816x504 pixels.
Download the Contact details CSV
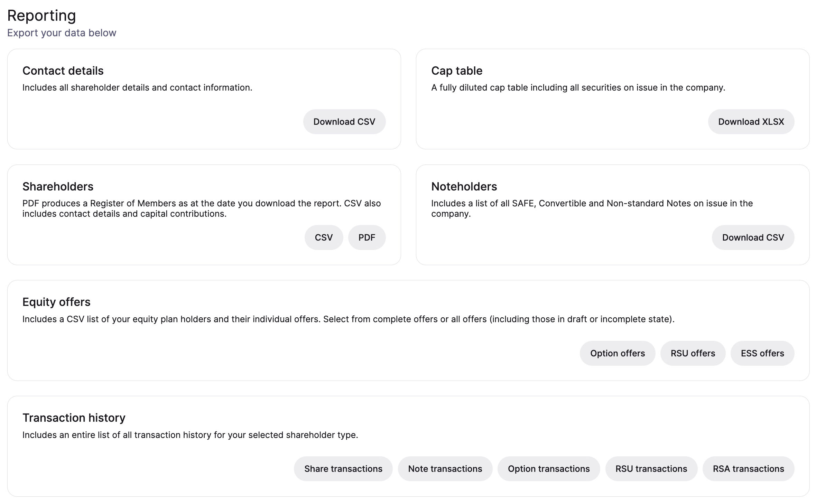tap(344, 122)
